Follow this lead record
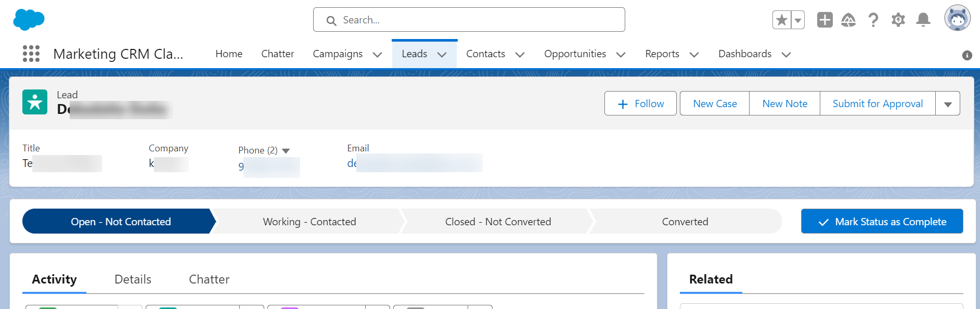This screenshot has height=309, width=980. point(640,104)
